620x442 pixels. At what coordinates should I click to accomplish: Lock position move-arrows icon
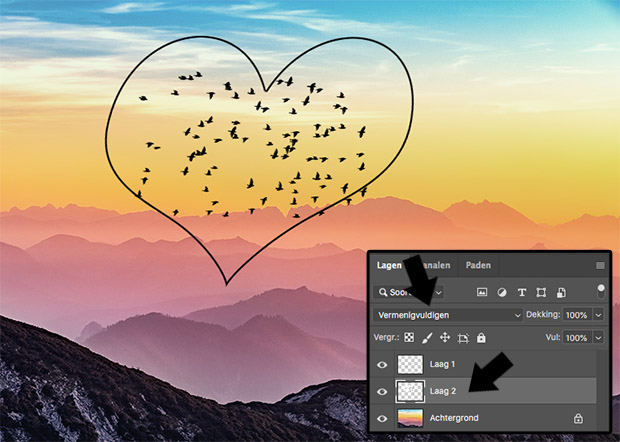(x=445, y=338)
